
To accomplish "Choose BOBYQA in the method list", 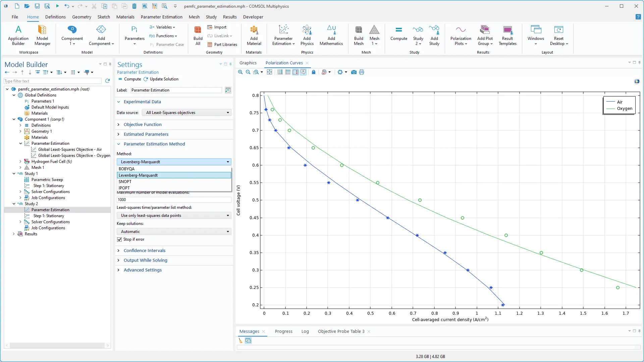I will tap(126, 169).
